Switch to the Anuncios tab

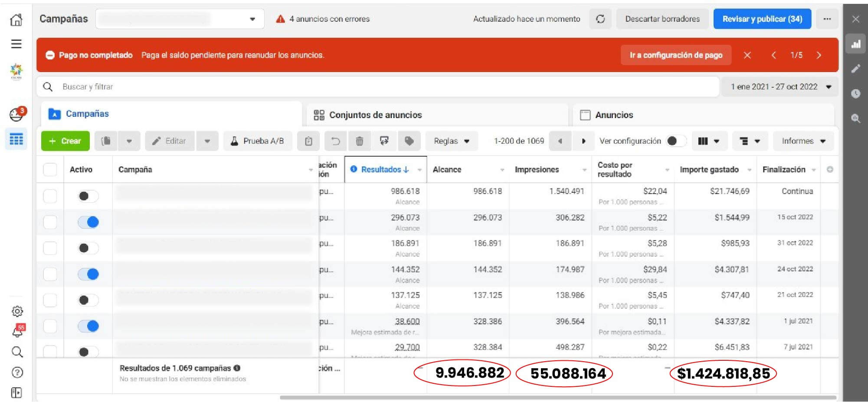coord(703,115)
